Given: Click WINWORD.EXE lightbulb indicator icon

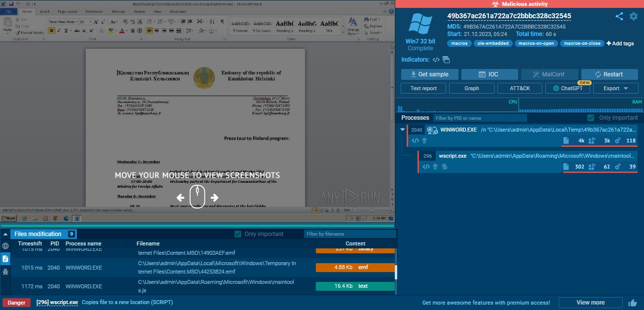Looking at the screenshot, I should pyautogui.click(x=424, y=140).
